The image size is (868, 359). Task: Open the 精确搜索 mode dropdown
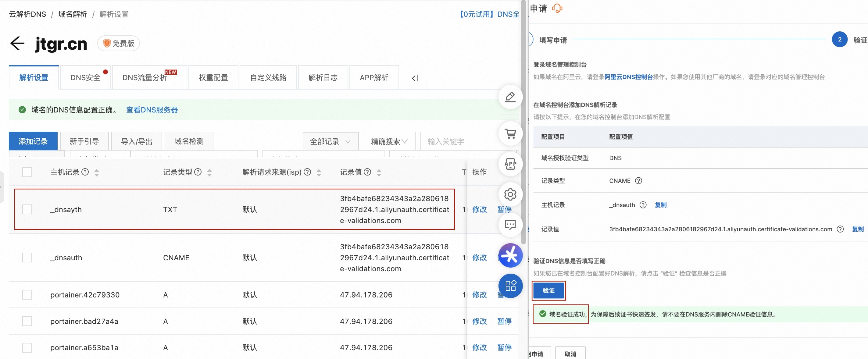[x=390, y=141]
